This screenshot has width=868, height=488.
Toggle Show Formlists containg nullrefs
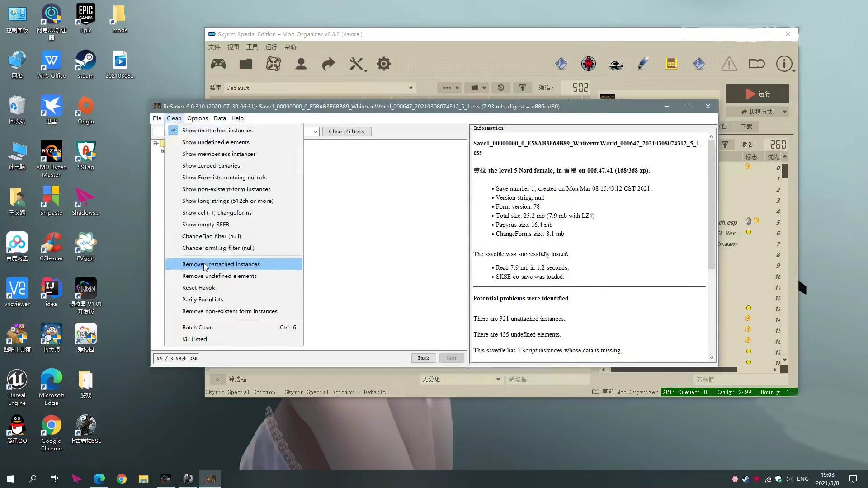point(234,177)
